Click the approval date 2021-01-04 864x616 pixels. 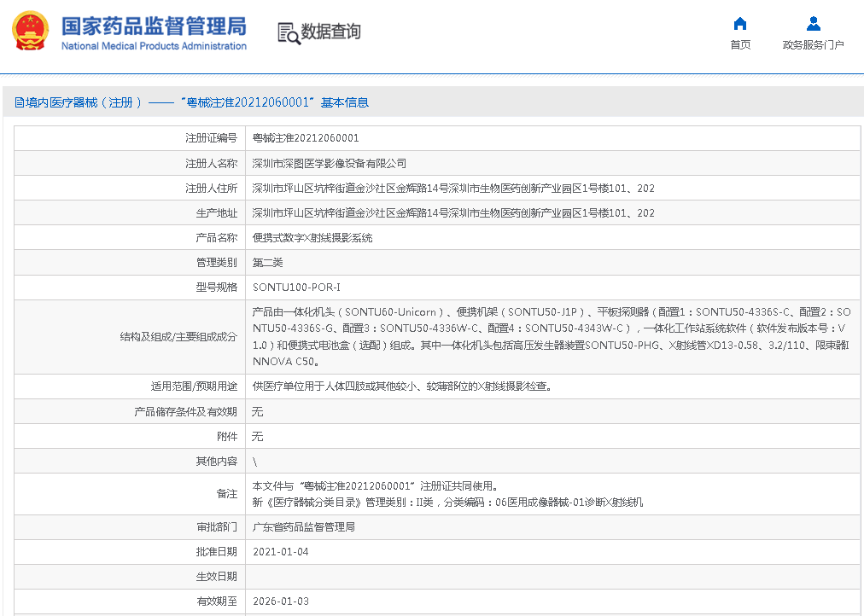(x=281, y=552)
